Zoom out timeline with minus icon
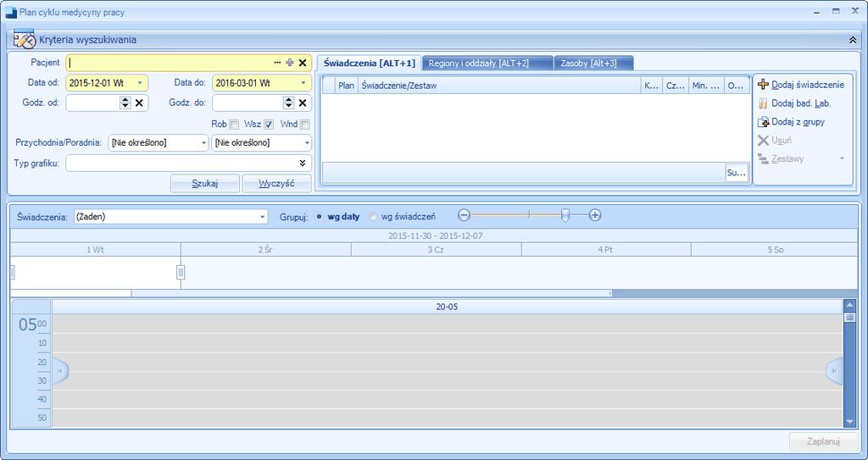868x460 pixels. tap(465, 215)
